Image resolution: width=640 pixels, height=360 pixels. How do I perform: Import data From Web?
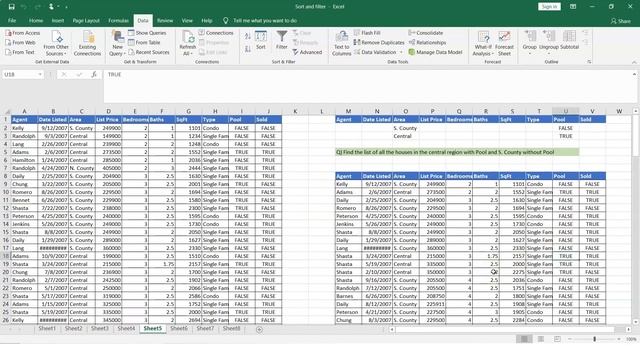[20, 42]
